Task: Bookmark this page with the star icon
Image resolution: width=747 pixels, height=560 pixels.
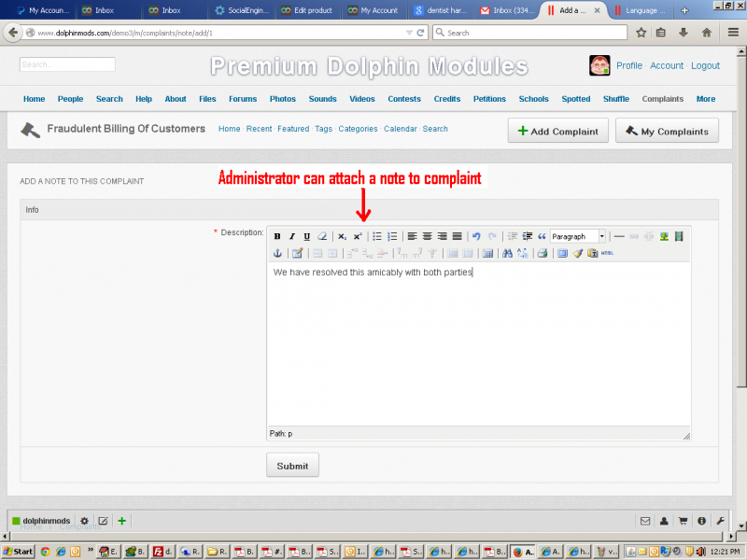Action: point(641,33)
